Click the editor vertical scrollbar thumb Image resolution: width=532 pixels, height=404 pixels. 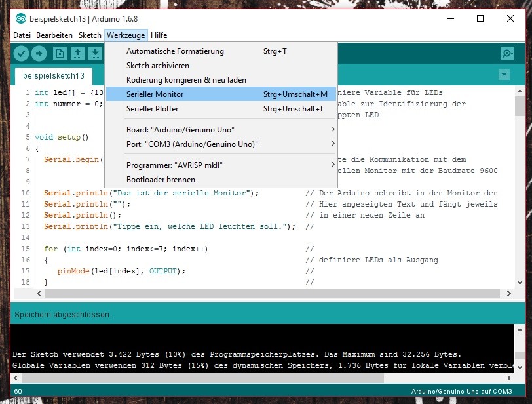pyautogui.click(x=520, y=106)
